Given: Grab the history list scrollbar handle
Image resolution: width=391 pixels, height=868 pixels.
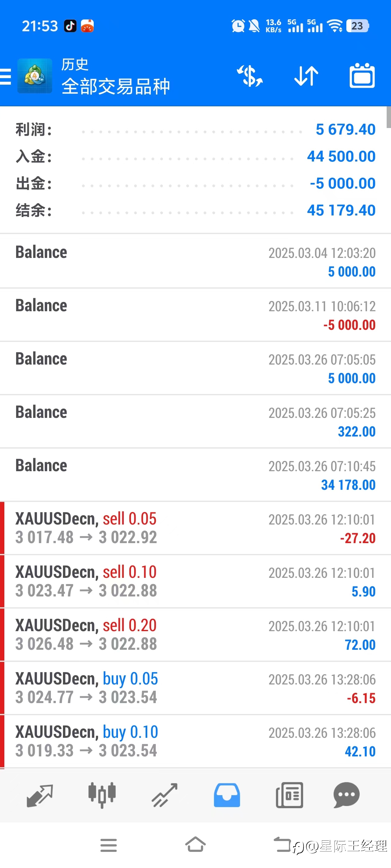Looking at the screenshot, I should click(x=389, y=117).
